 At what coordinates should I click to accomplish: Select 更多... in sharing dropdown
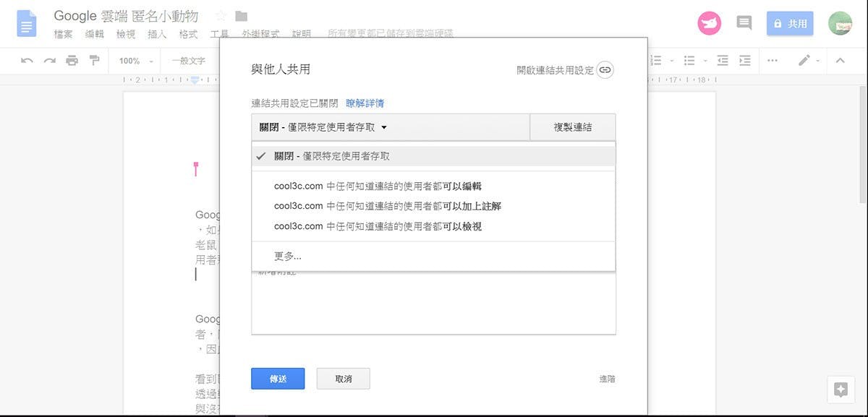click(433, 256)
